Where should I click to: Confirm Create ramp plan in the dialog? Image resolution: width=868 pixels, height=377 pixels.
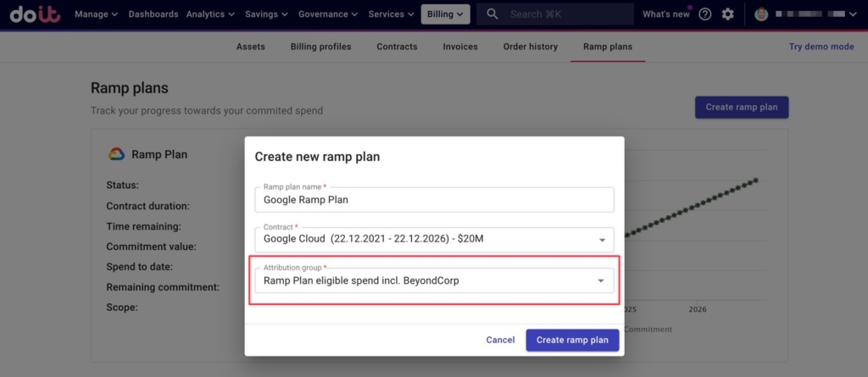572,340
